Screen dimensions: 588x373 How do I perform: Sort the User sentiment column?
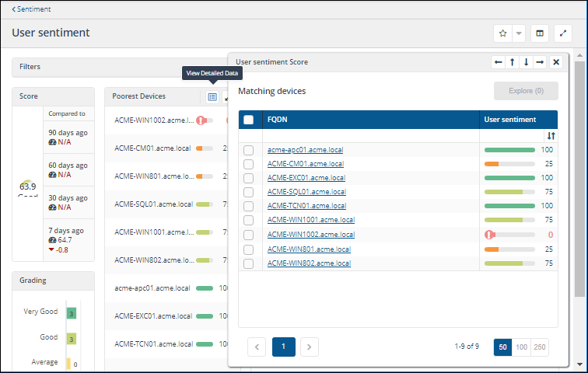click(x=551, y=136)
